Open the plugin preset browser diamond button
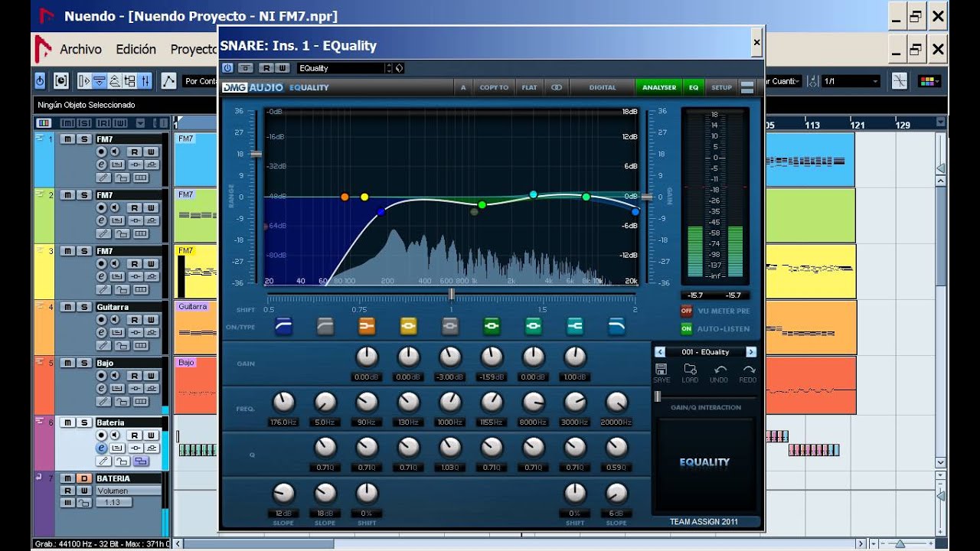Image resolution: width=980 pixels, height=551 pixels. coord(399,68)
